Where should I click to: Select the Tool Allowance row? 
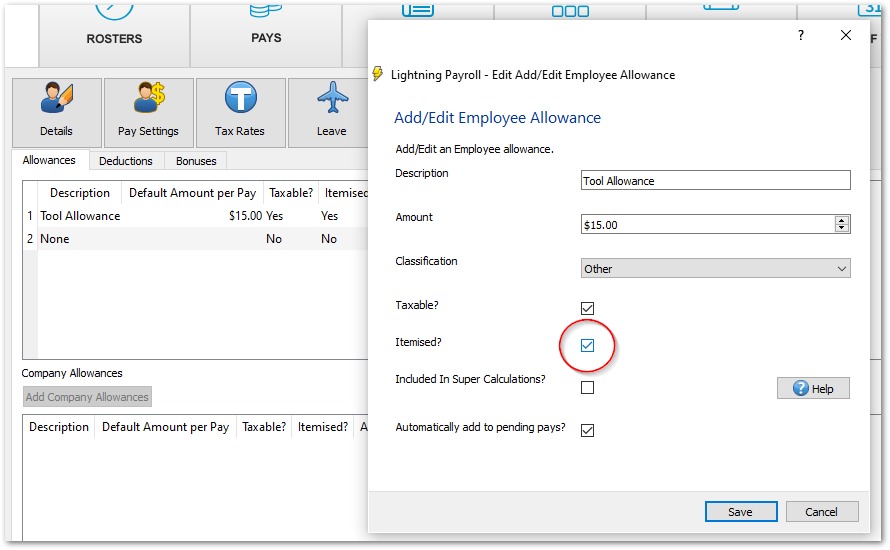click(196, 216)
